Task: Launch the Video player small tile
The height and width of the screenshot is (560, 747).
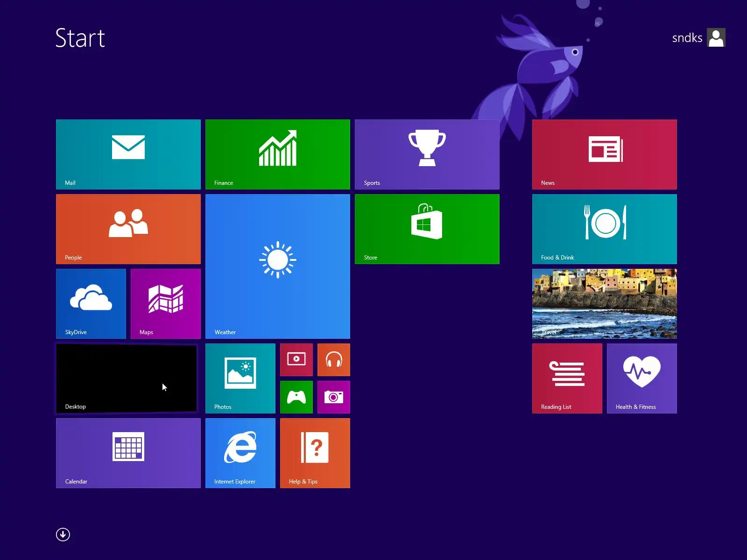Action: click(296, 360)
